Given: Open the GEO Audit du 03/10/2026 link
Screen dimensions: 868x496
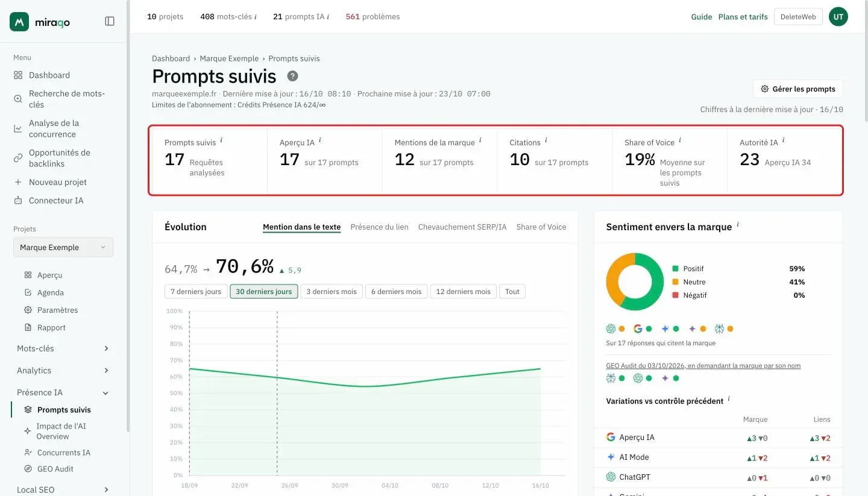Looking at the screenshot, I should coord(703,366).
